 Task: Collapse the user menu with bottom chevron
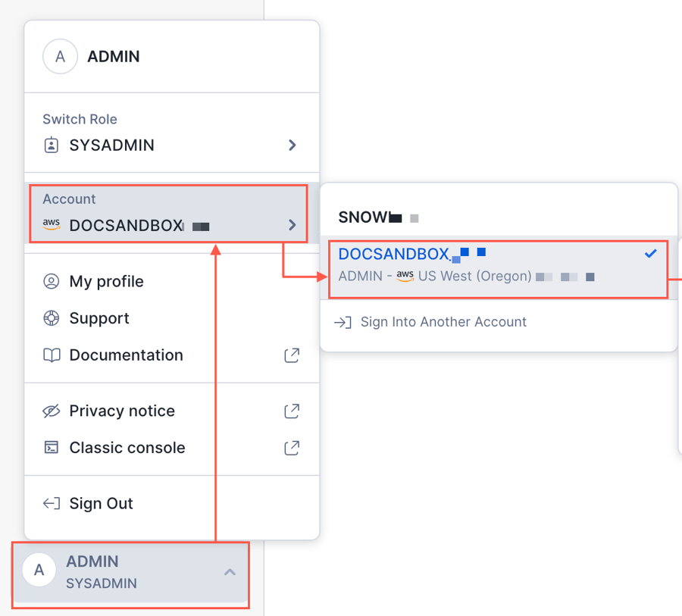[230, 572]
